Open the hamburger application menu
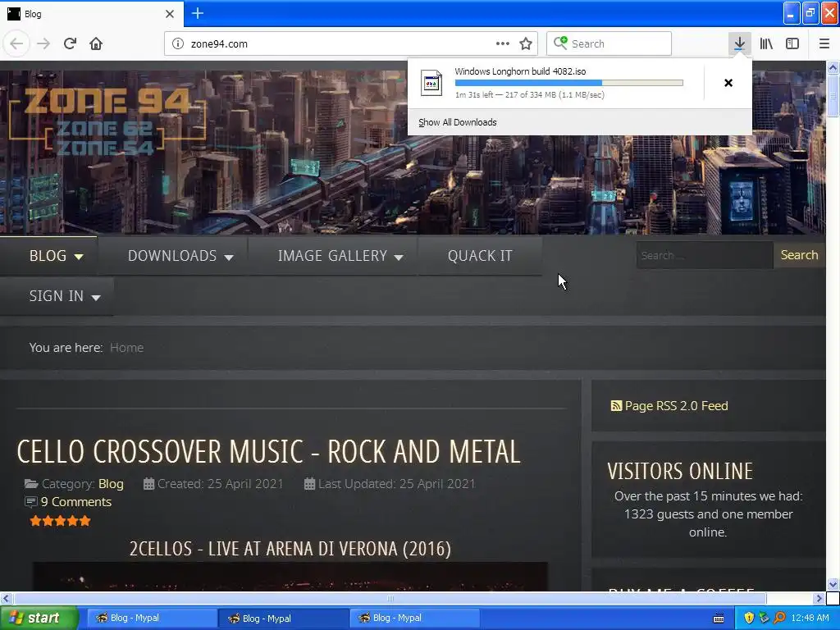This screenshot has width=840, height=630. (x=824, y=43)
